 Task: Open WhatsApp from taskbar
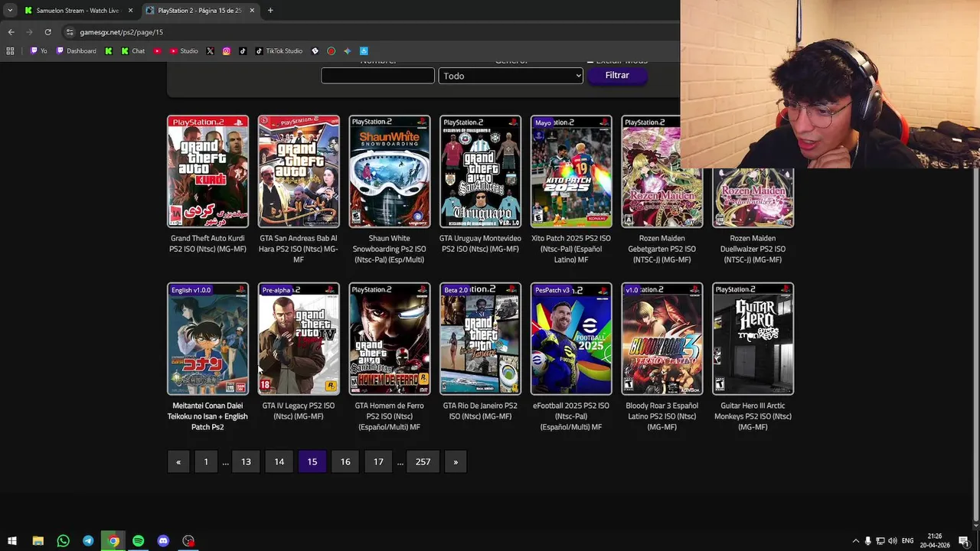click(64, 541)
